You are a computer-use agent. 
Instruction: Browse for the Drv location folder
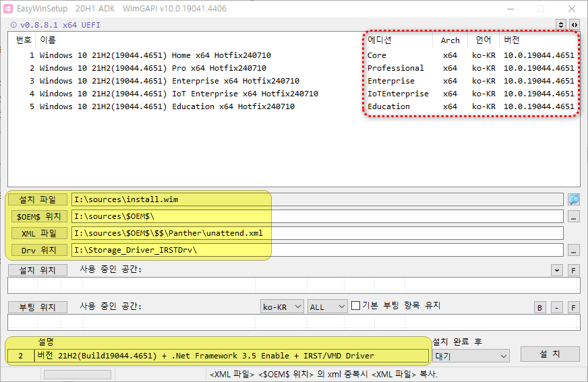(x=574, y=250)
